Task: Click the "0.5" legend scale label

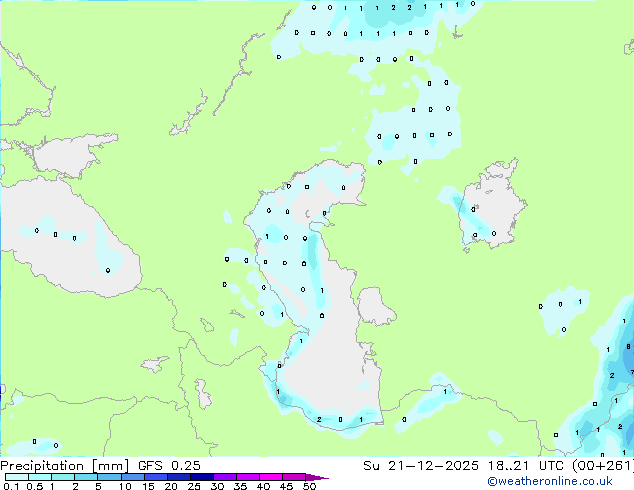Action: pyautogui.click(x=35, y=486)
